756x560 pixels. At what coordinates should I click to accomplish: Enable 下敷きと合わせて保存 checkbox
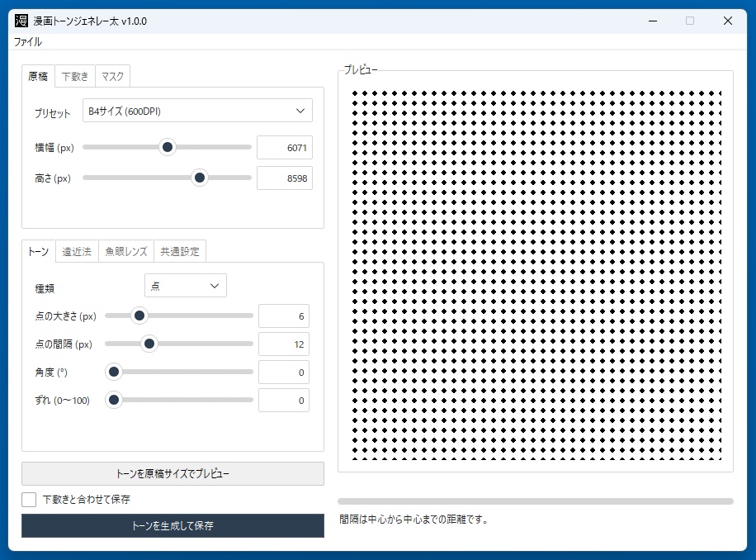point(29,499)
